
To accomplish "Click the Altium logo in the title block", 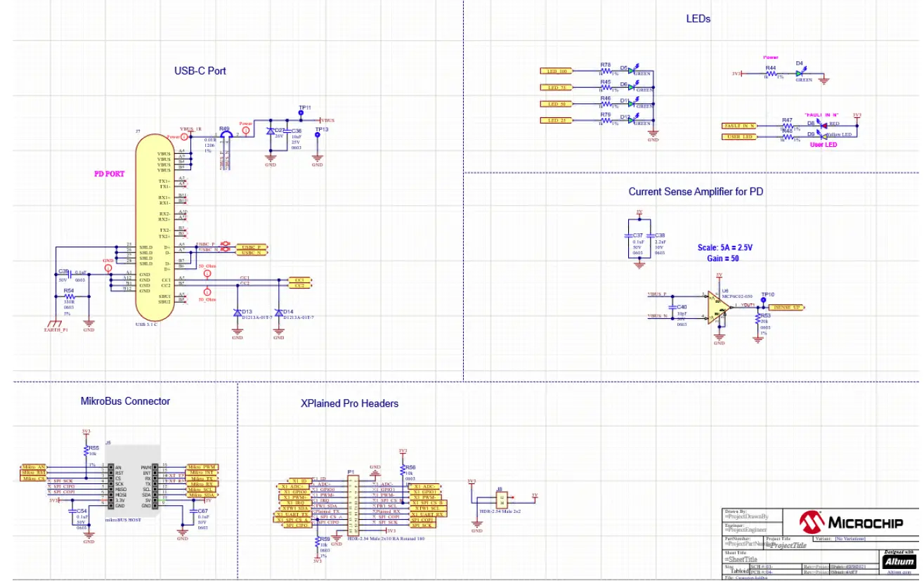I will click(900, 562).
